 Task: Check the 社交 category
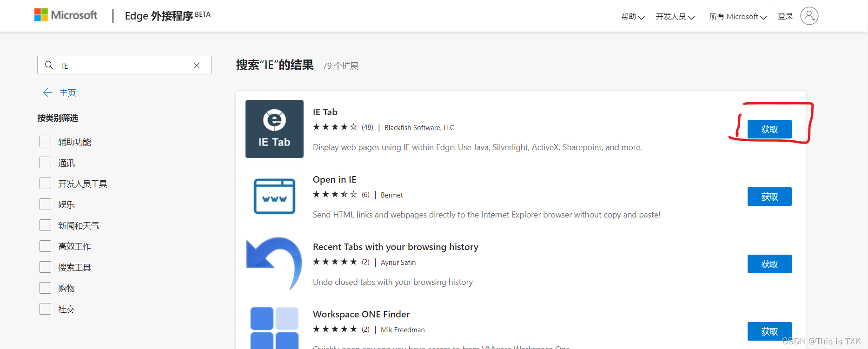point(45,309)
